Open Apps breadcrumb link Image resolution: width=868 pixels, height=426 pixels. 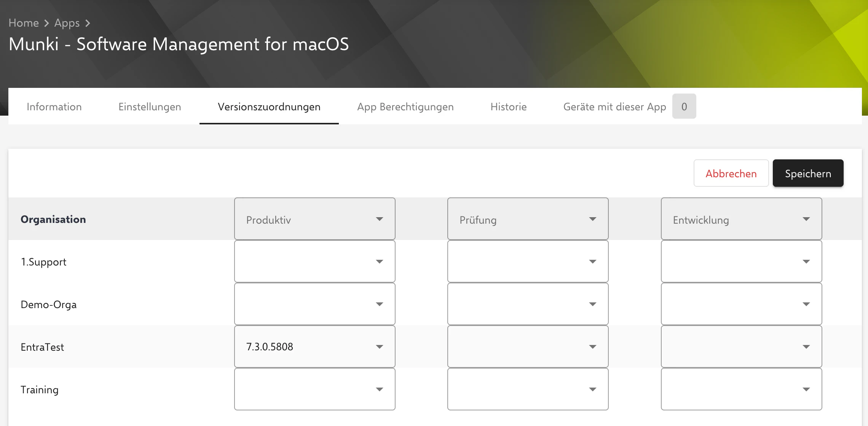(x=67, y=23)
